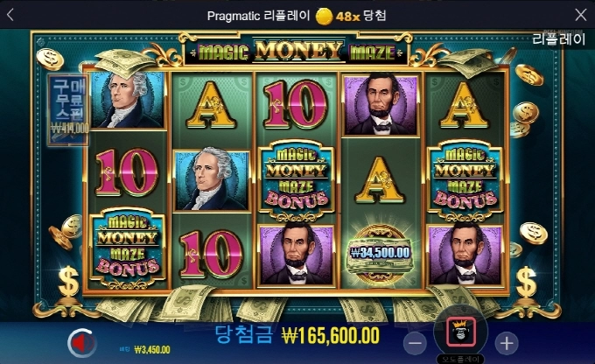Mute the game sound speaker icon

pos(81,343)
